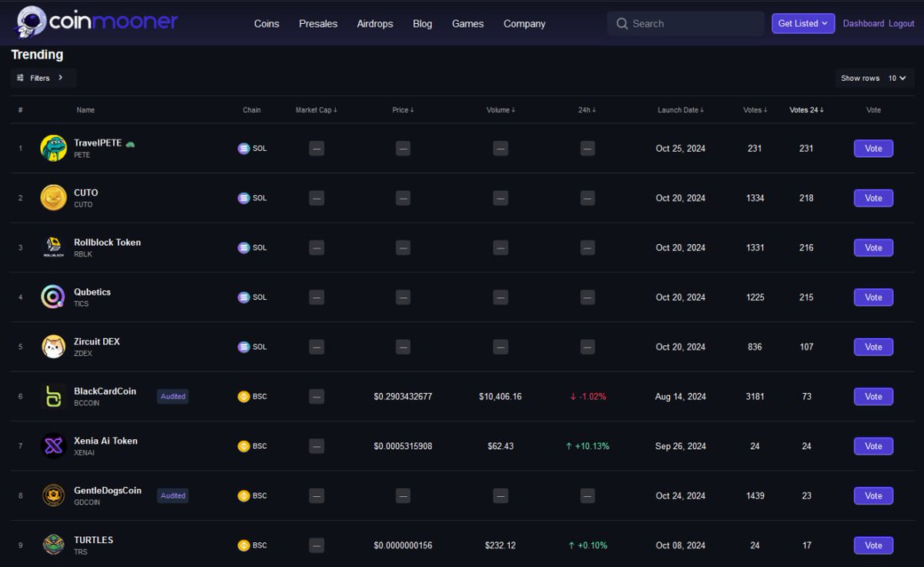
Task: Sort by Launch Date column
Action: [x=681, y=110]
